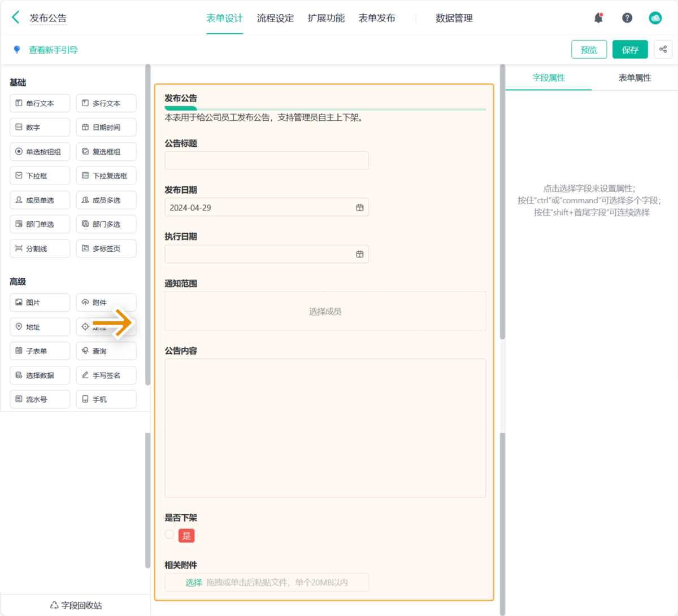Click the back arrow icon

[16, 18]
